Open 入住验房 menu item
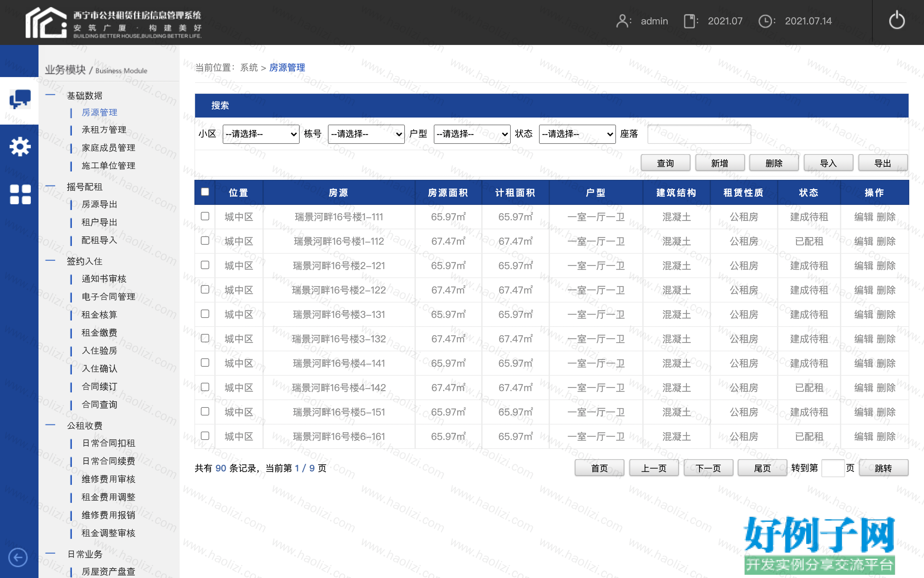The image size is (924, 578). point(99,351)
